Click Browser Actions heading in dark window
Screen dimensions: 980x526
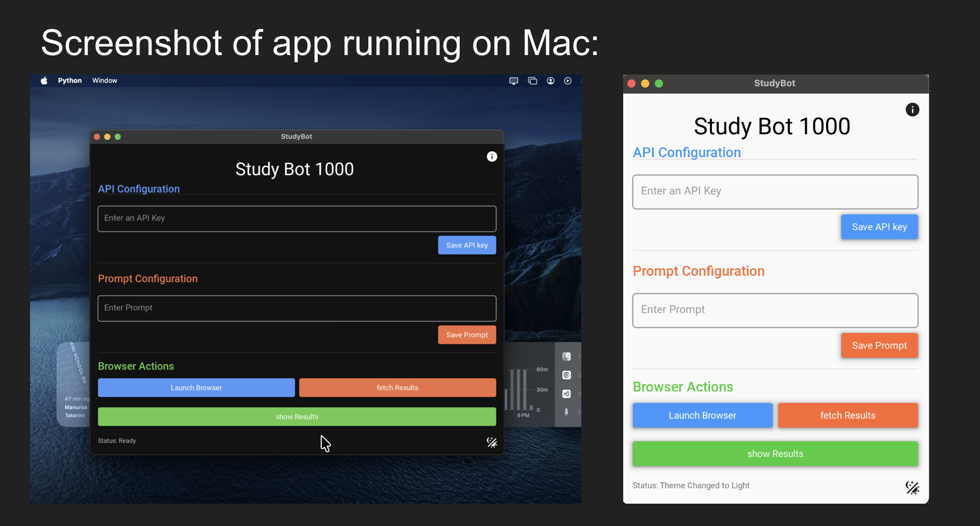tap(136, 366)
